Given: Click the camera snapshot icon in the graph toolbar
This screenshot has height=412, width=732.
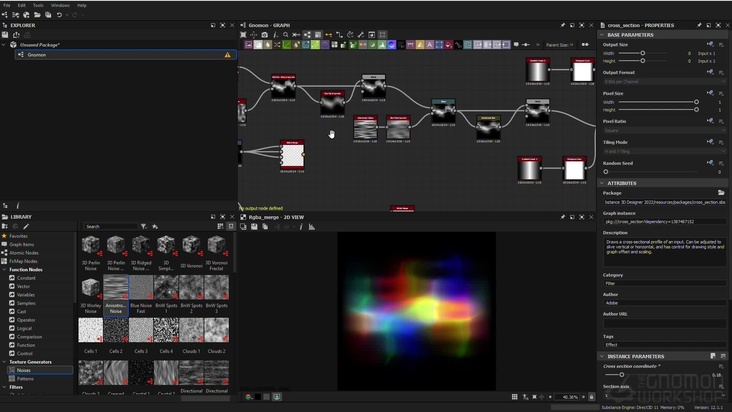Looking at the screenshot, I should coord(265,35).
